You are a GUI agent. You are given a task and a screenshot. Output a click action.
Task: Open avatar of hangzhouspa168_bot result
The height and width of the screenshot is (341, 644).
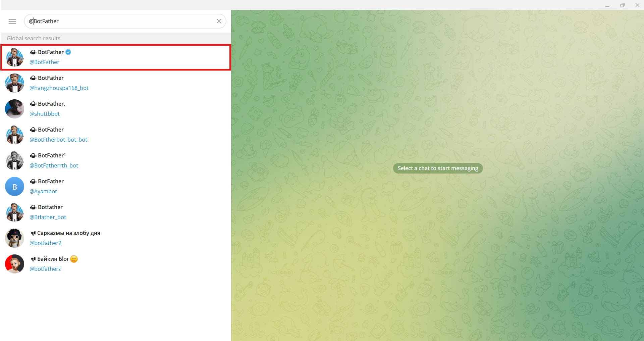[x=15, y=83]
